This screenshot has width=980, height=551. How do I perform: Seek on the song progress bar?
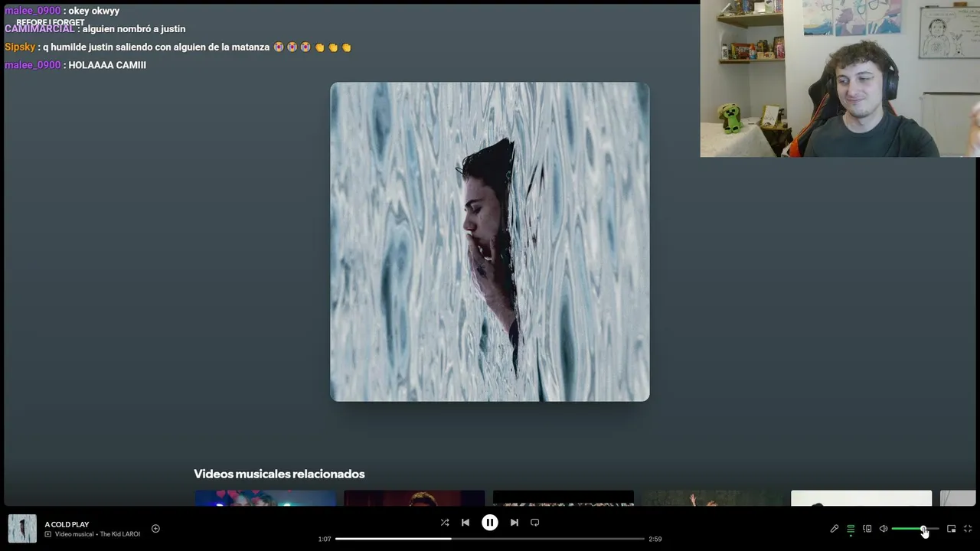click(x=490, y=539)
